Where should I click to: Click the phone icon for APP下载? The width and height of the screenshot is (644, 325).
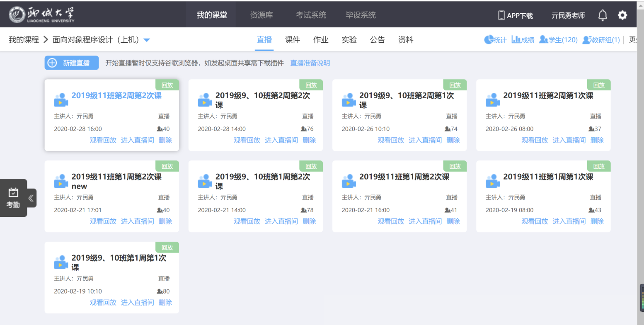(x=501, y=15)
